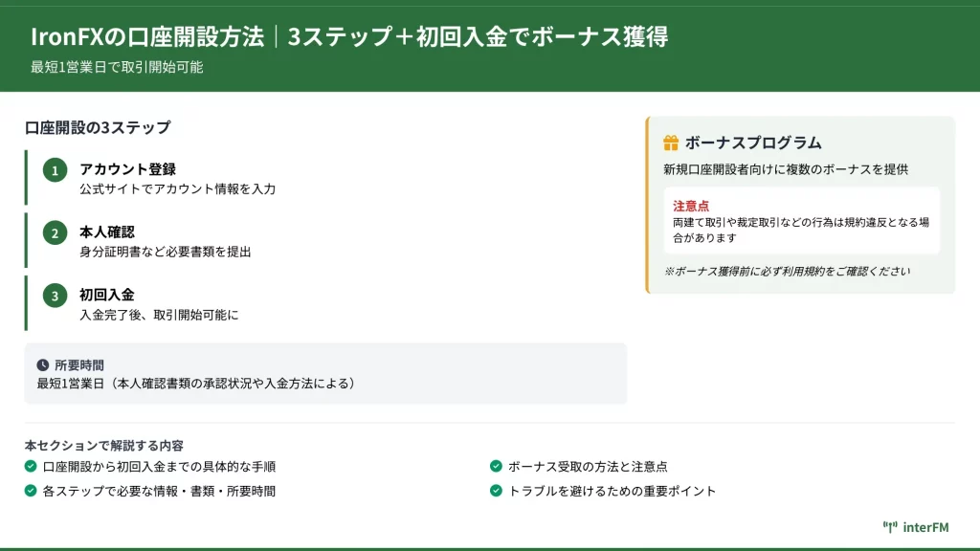Select the アカウント登録 step heading
Viewport: 980px width, 551px height.
click(127, 169)
